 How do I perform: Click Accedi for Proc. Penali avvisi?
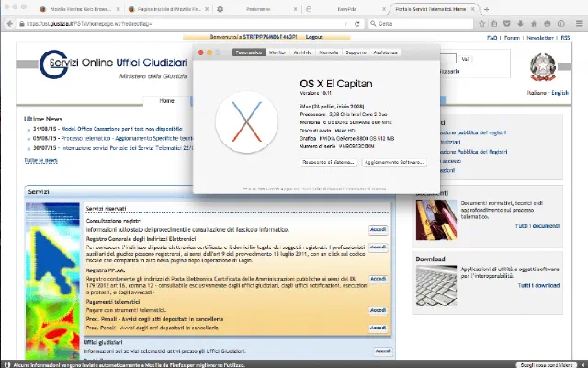378,328
